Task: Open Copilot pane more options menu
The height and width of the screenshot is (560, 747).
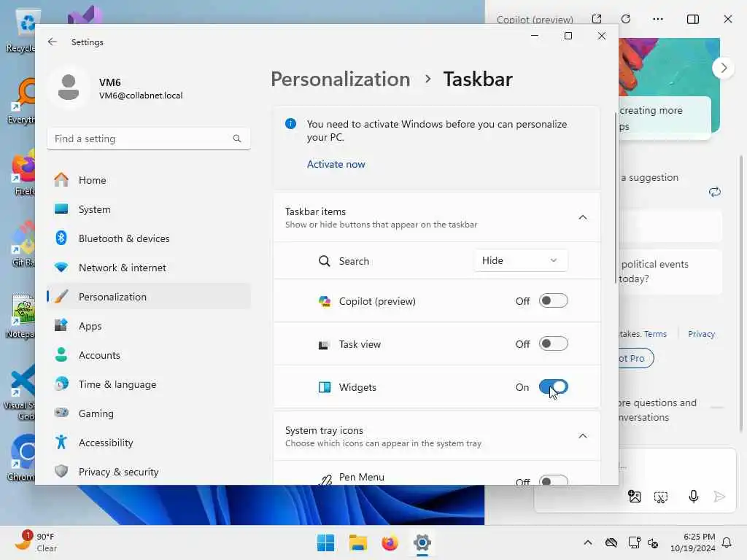Action: pyautogui.click(x=658, y=19)
